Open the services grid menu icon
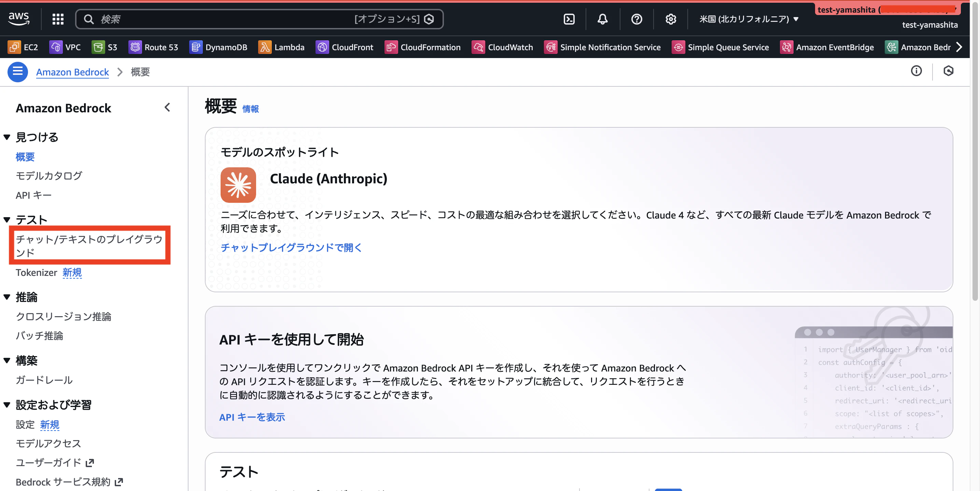Viewport: 980px width, 491px height. click(x=58, y=19)
